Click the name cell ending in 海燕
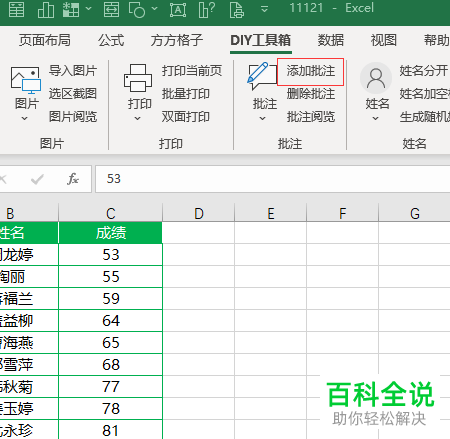Image resolution: width=450 pixels, height=439 pixels. (29, 343)
